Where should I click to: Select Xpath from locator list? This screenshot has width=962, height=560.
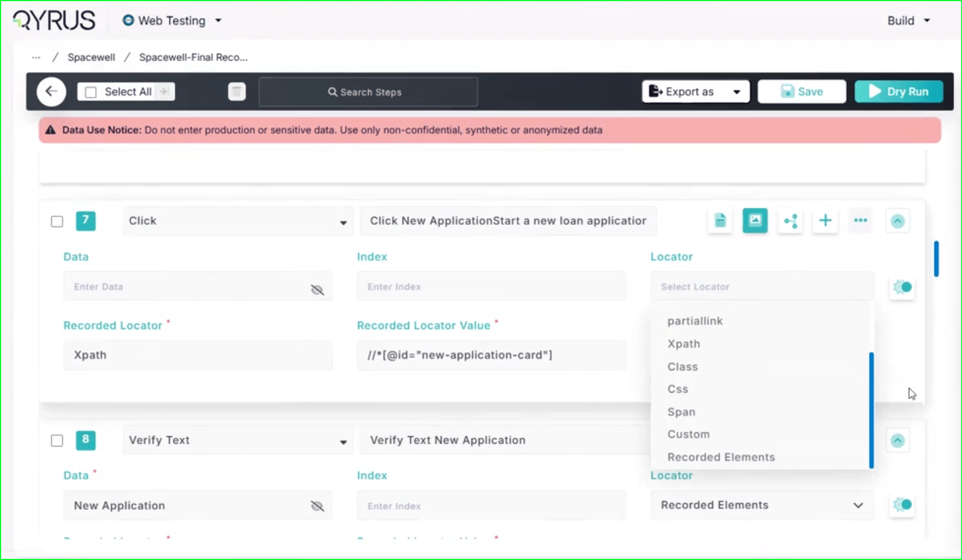[x=684, y=344]
